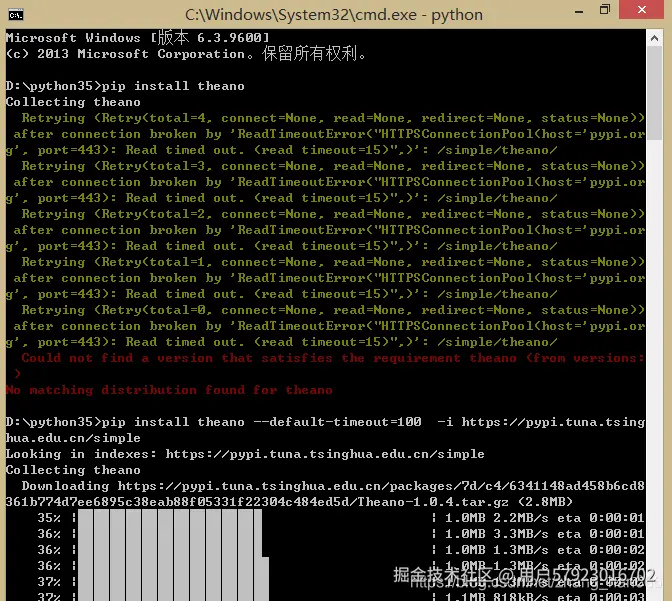Click 'Retrying (Retry(total=3' line

(x=333, y=166)
